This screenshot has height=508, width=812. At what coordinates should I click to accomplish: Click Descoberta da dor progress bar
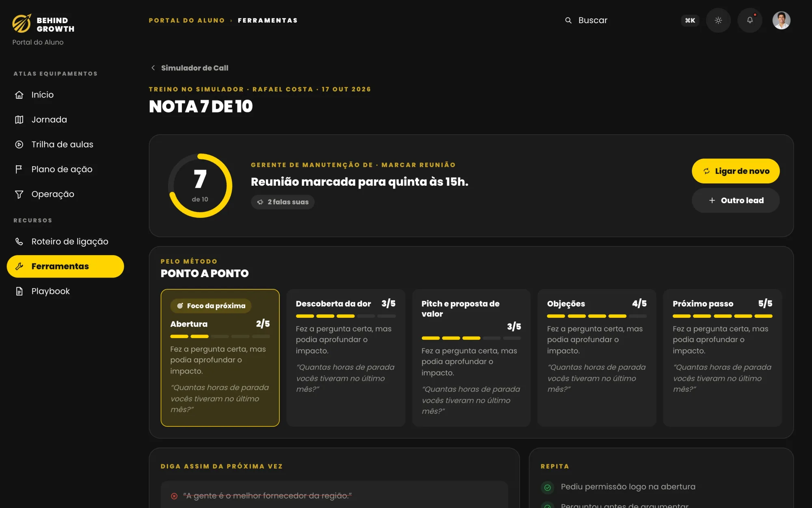(346, 316)
